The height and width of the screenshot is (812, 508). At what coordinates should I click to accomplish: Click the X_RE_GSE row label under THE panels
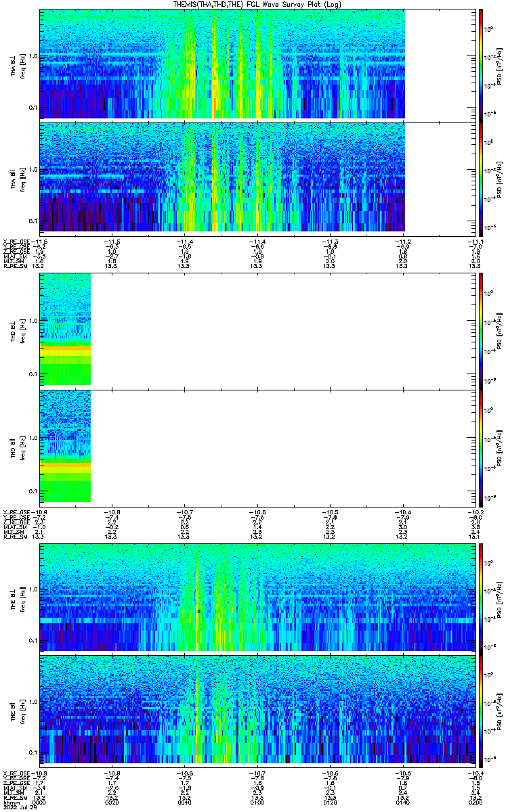pos(16,773)
